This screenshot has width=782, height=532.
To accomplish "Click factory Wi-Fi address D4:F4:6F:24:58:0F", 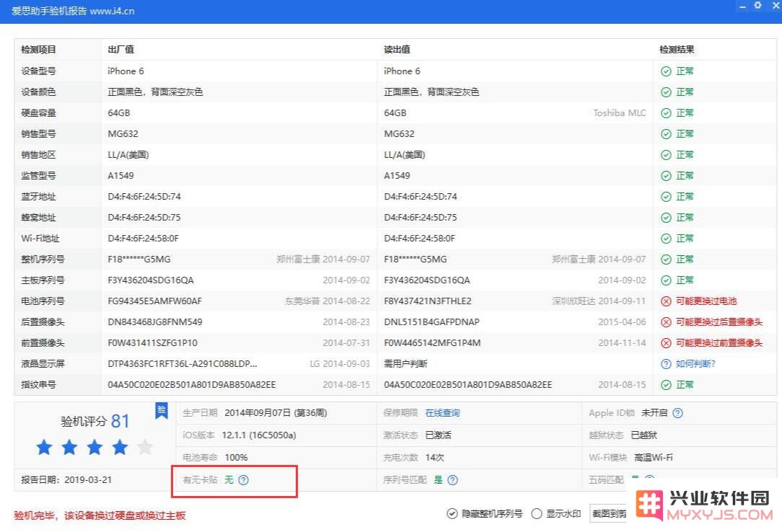I will coord(143,239).
